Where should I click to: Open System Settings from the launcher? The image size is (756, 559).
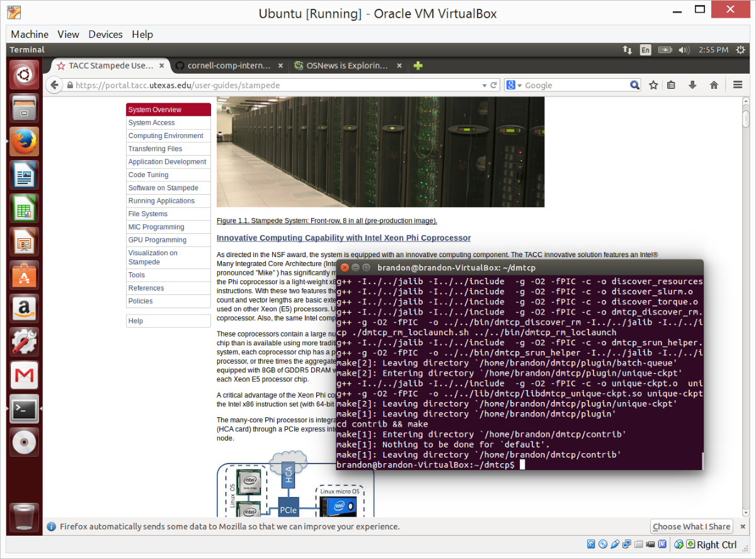(x=24, y=342)
